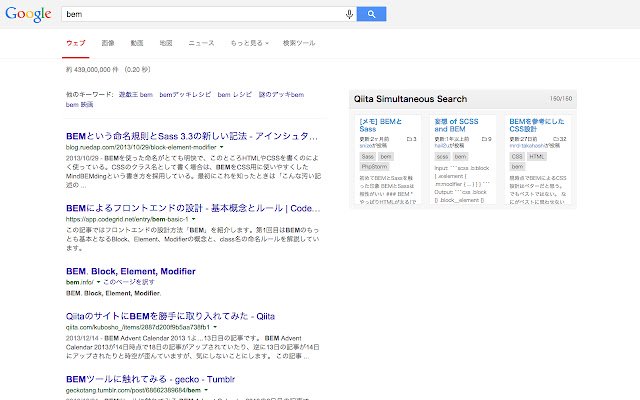
Task: Open result QiitaのサイトにBEMを勝手に取り入れてみた
Action: coord(170,316)
